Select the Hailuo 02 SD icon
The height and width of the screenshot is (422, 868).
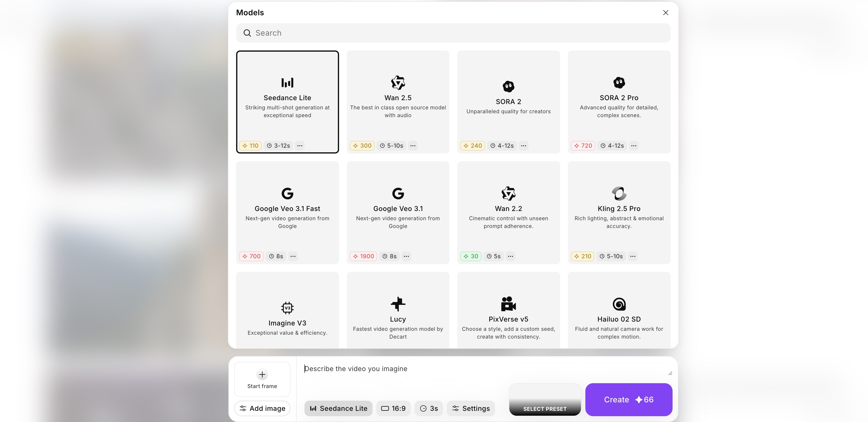click(619, 304)
